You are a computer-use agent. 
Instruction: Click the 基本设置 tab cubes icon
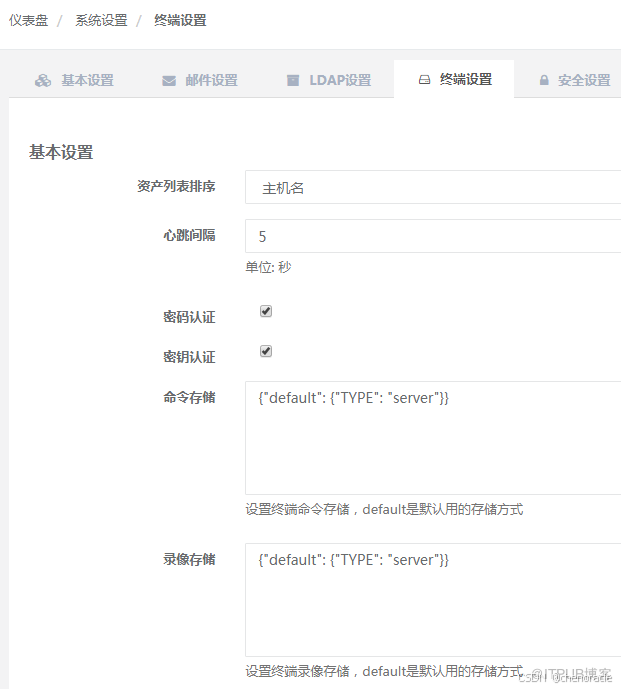coord(43,80)
